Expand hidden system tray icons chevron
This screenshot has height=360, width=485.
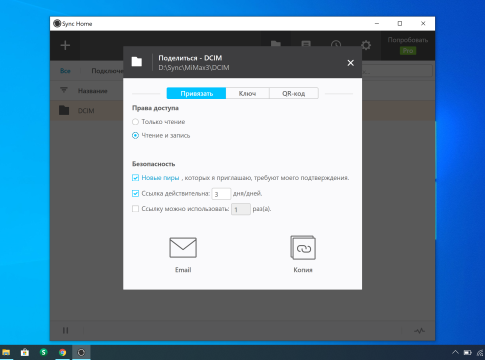coord(455,352)
